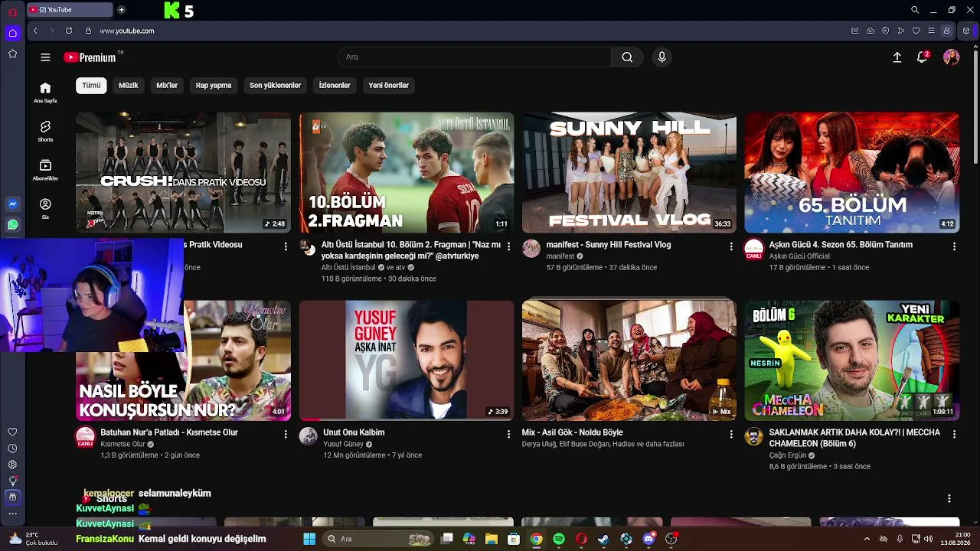Click the search magnifier button
Screen dimensions: 980x551
(x=627, y=57)
